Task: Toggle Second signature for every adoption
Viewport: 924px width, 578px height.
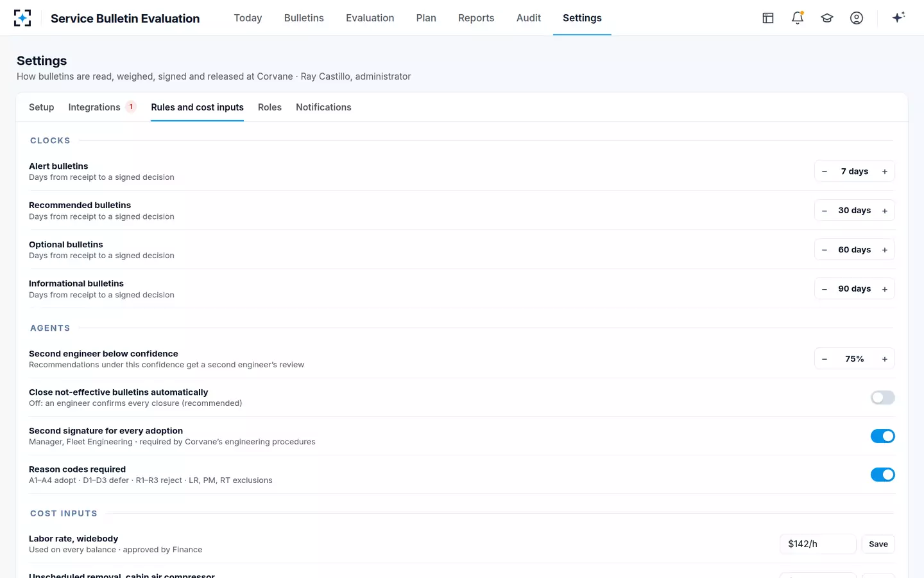Action: click(883, 436)
